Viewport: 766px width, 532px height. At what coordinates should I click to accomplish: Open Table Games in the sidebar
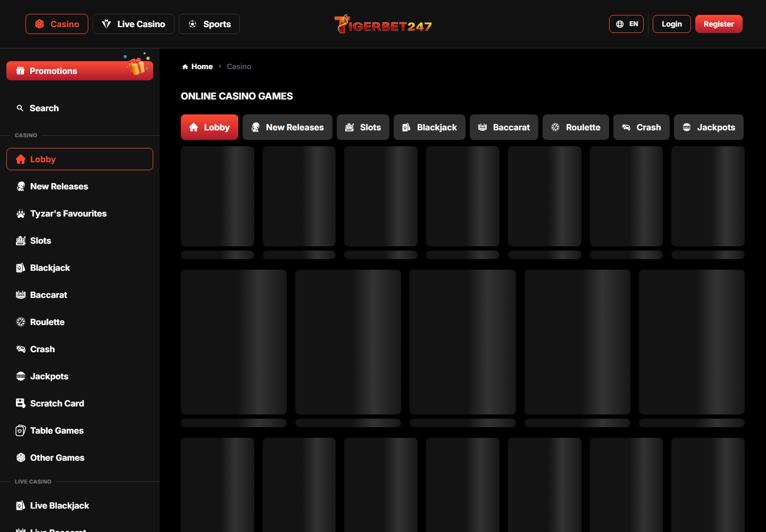[80, 430]
